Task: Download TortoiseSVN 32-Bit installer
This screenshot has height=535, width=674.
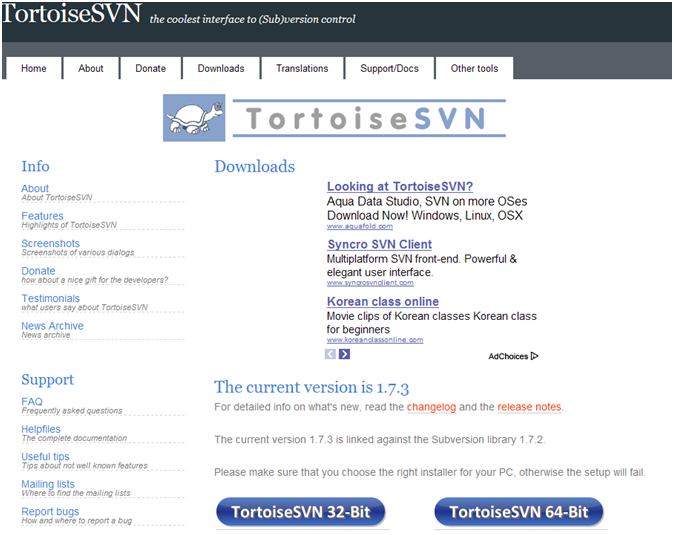Action: click(x=300, y=512)
